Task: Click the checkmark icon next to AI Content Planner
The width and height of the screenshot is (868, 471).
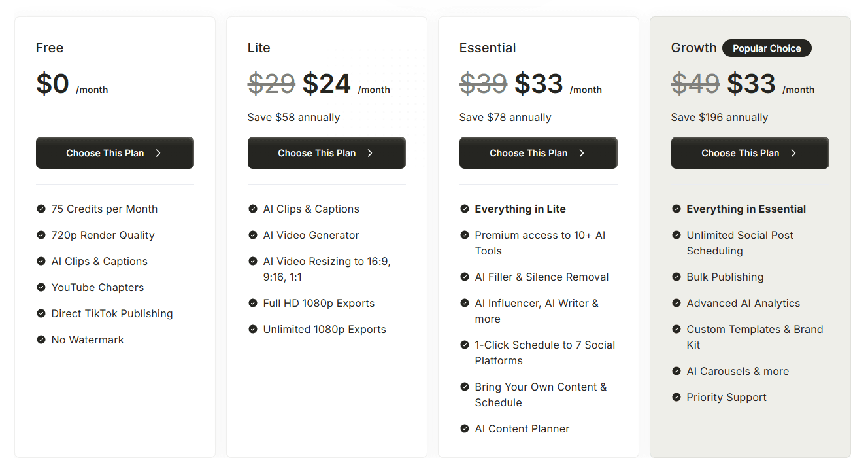Action: click(465, 429)
